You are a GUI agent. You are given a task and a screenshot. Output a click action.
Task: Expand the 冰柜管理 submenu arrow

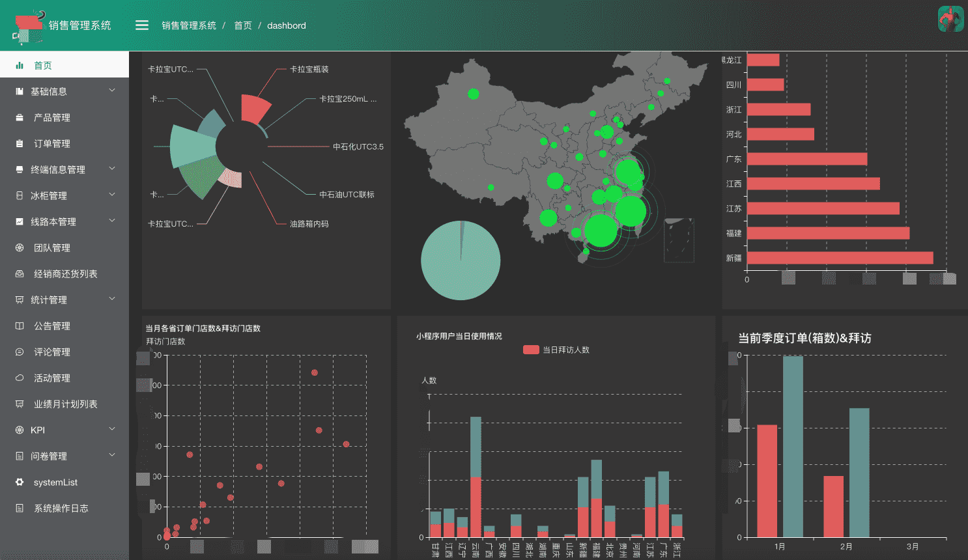[x=112, y=195]
